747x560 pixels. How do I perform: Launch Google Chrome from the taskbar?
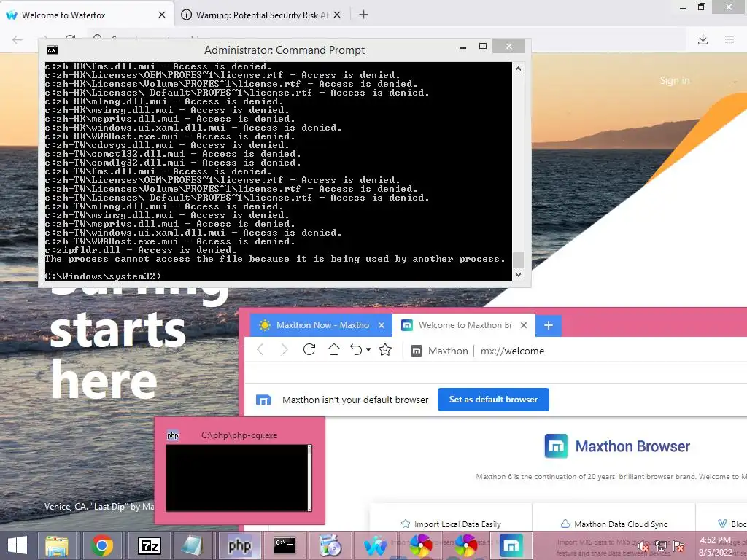click(102, 545)
